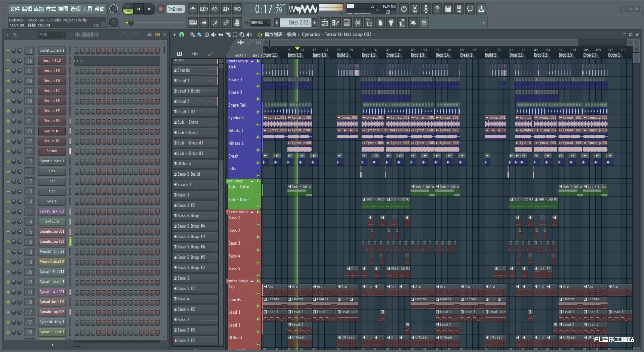Open the 文件 menu
644x352 pixels.
coord(14,9)
